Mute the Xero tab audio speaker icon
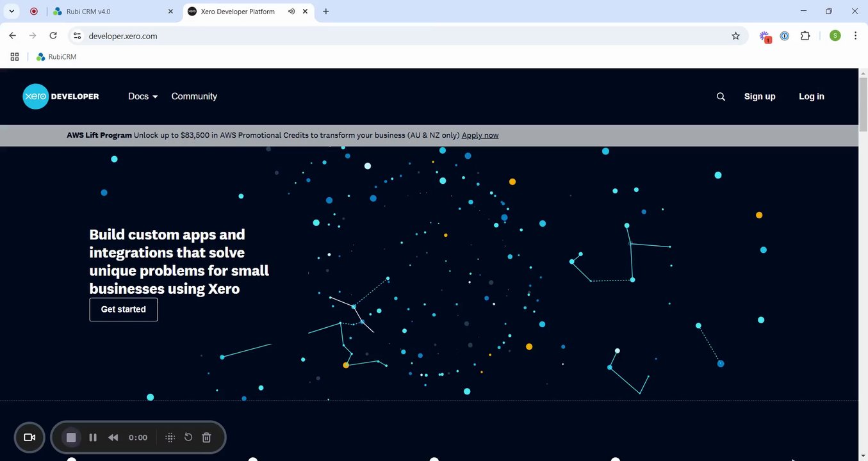868x461 pixels. [x=291, y=12]
